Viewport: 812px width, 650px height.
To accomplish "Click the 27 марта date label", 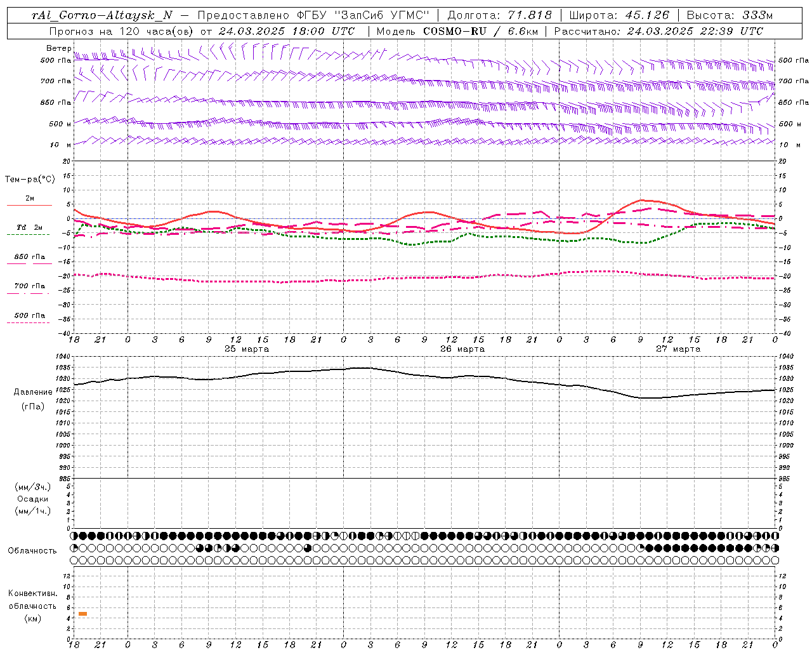I will [678, 349].
